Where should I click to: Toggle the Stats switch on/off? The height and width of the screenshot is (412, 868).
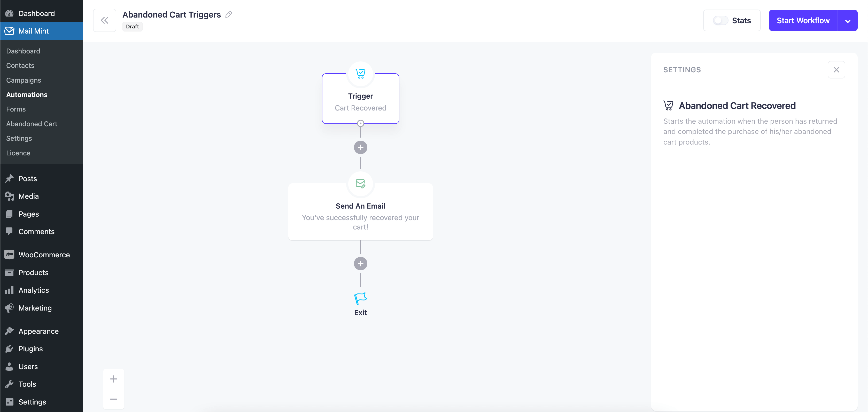[x=720, y=20]
